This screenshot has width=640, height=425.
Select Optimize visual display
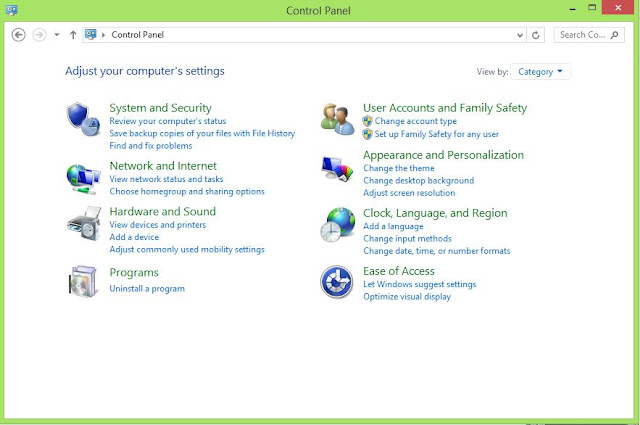(x=407, y=296)
